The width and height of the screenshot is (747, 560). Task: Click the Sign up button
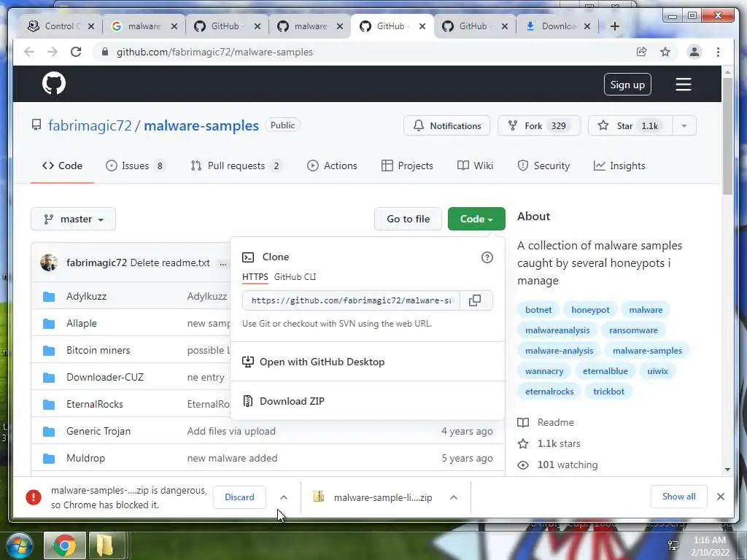pyautogui.click(x=627, y=85)
